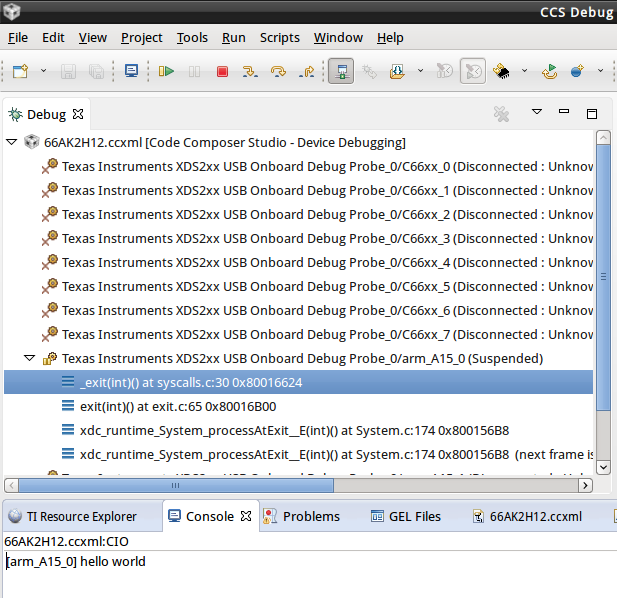Collapse the 66AK2H12.ccxml tree node
The image size is (617, 598).
12,142
